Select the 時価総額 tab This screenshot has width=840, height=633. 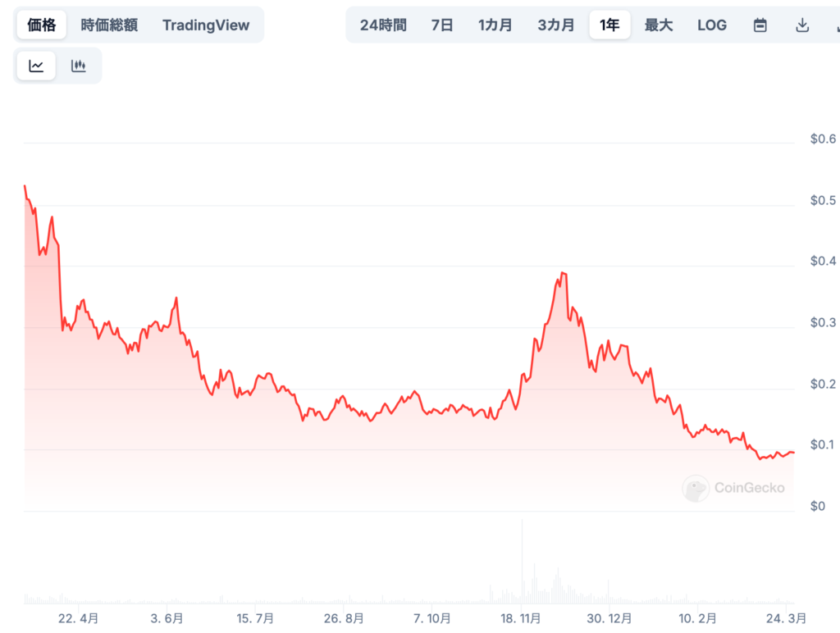click(109, 25)
